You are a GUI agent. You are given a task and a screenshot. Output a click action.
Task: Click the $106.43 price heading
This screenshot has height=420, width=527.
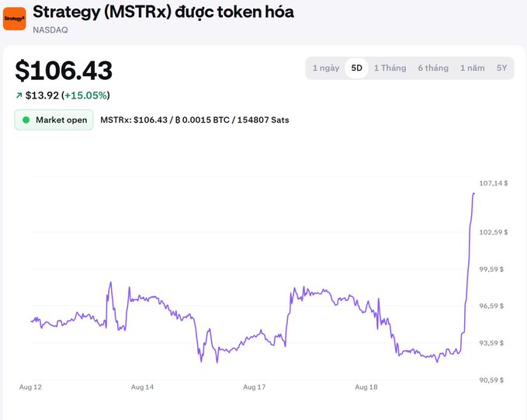point(64,71)
